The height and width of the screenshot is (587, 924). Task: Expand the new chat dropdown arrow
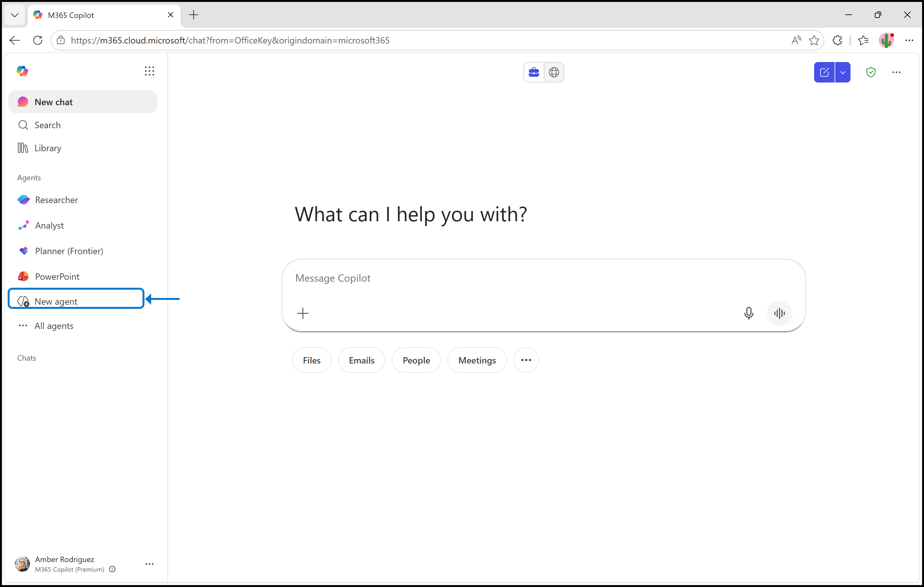(x=843, y=72)
